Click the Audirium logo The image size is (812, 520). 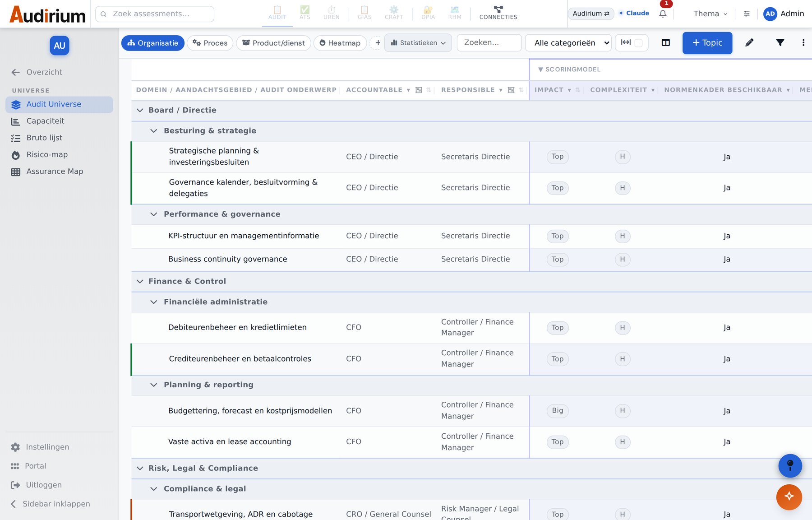pos(48,14)
